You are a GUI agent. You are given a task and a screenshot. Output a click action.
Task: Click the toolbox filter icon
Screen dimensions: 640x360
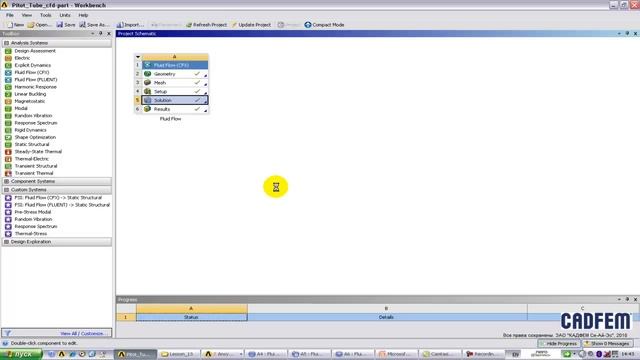tap(7, 333)
